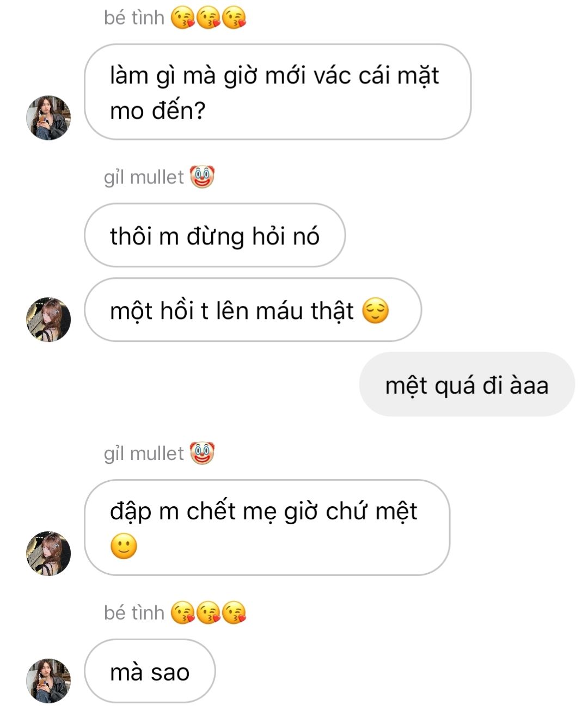Tap top sender name "bé tình"
Image resolution: width=588 pixels, height=711 pixels.
tap(134, 17)
